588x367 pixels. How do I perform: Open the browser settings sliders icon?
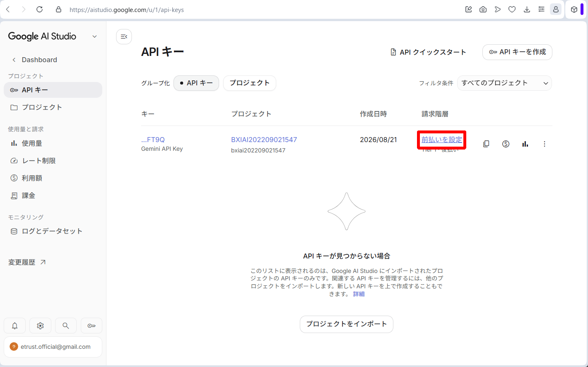tap(541, 9)
